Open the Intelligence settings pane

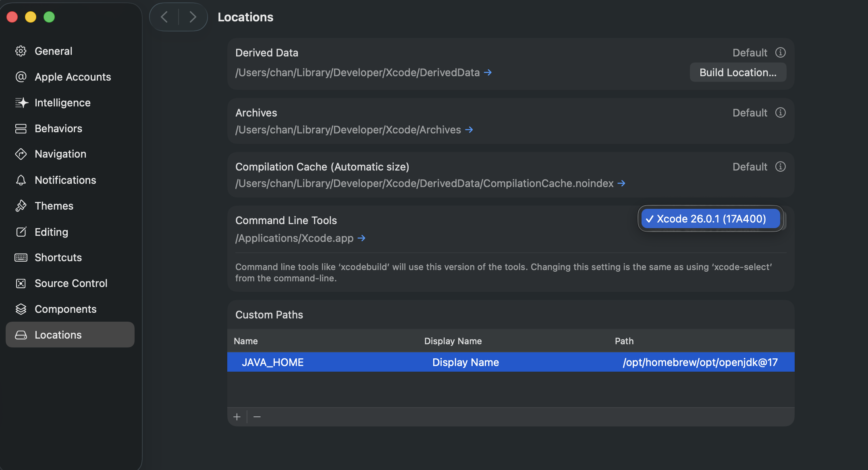click(62, 103)
